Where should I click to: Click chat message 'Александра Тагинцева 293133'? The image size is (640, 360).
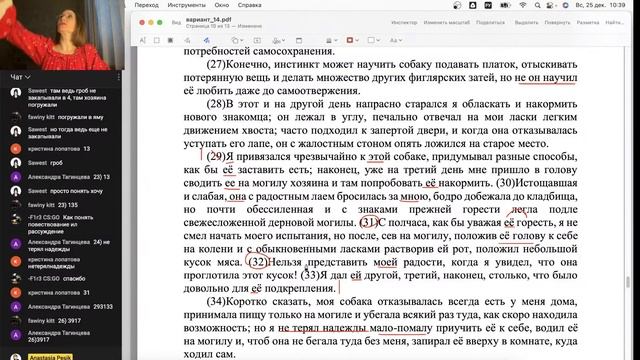pyautogui.click(x=70, y=307)
